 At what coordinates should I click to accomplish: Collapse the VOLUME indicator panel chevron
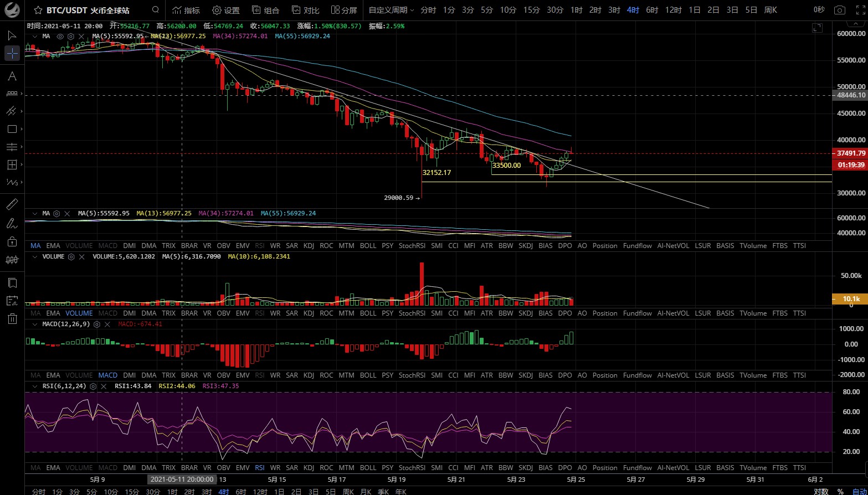coord(35,256)
